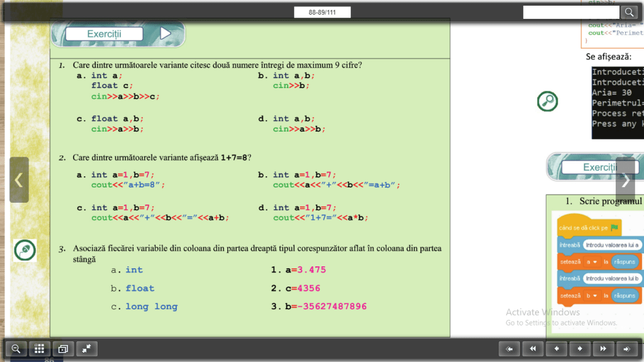Image resolution: width=644 pixels, height=362 pixels.
Task: Click the search magnifier button at top
Action: [x=629, y=13]
